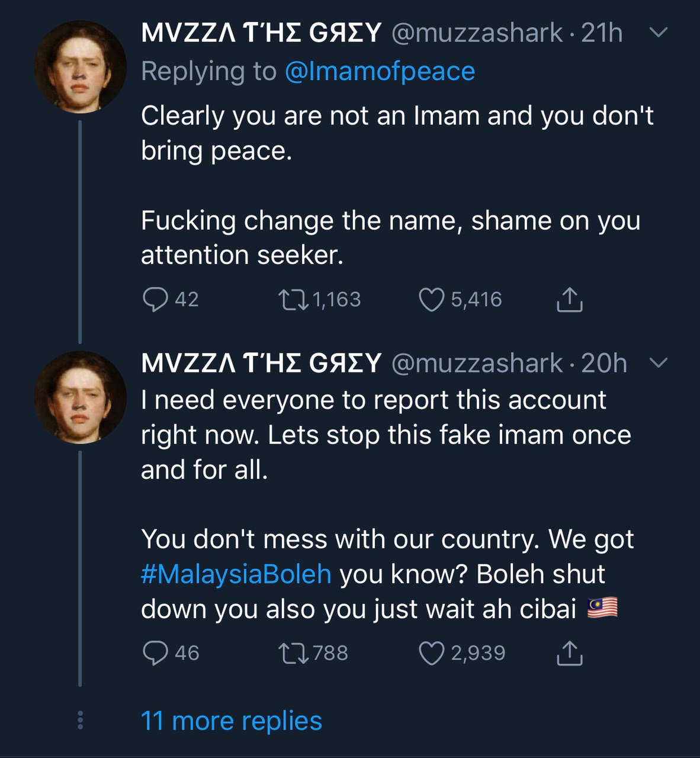Open the first tweet's text body
This screenshot has width=700, height=758.
[391, 185]
